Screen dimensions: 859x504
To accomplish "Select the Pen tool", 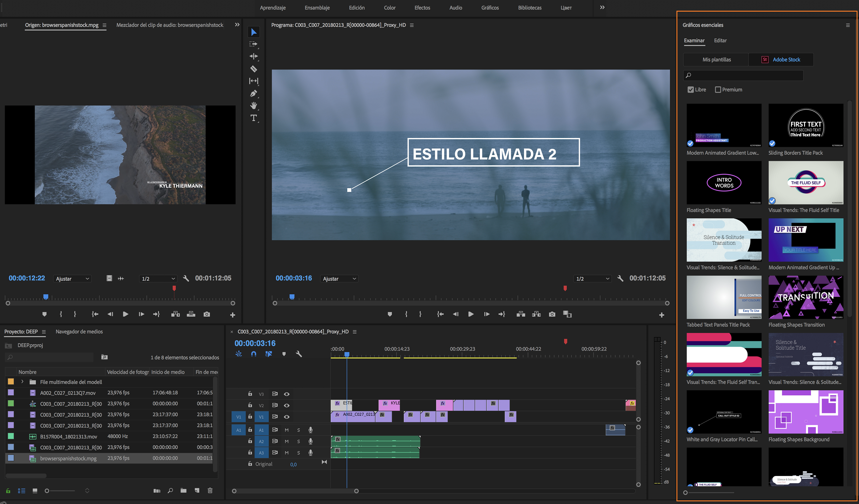I will click(254, 93).
